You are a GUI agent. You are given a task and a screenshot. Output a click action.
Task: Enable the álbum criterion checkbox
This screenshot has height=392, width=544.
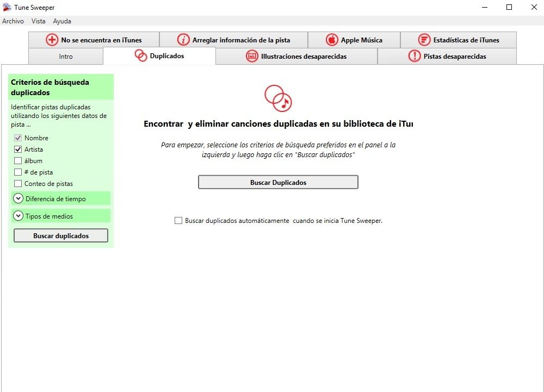(18, 161)
